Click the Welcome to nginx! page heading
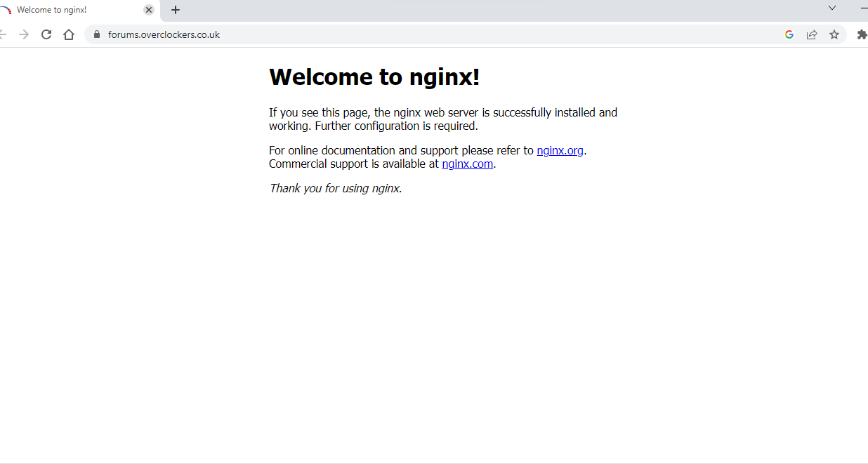 pyautogui.click(x=374, y=77)
